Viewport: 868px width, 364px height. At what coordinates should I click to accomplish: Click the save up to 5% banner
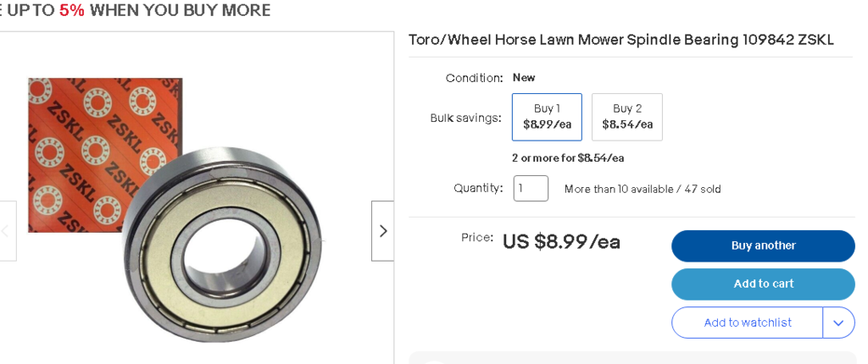(x=136, y=10)
